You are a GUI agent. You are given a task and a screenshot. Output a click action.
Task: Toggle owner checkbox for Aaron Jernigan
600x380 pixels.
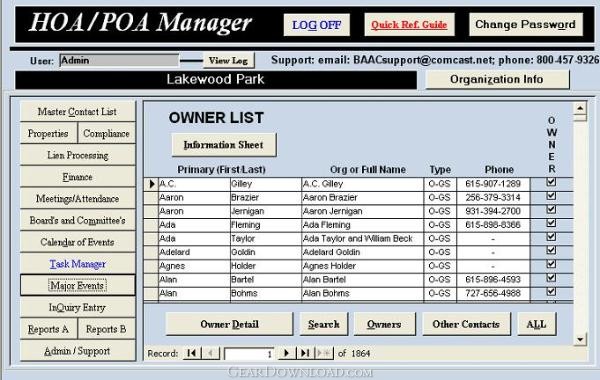551,210
